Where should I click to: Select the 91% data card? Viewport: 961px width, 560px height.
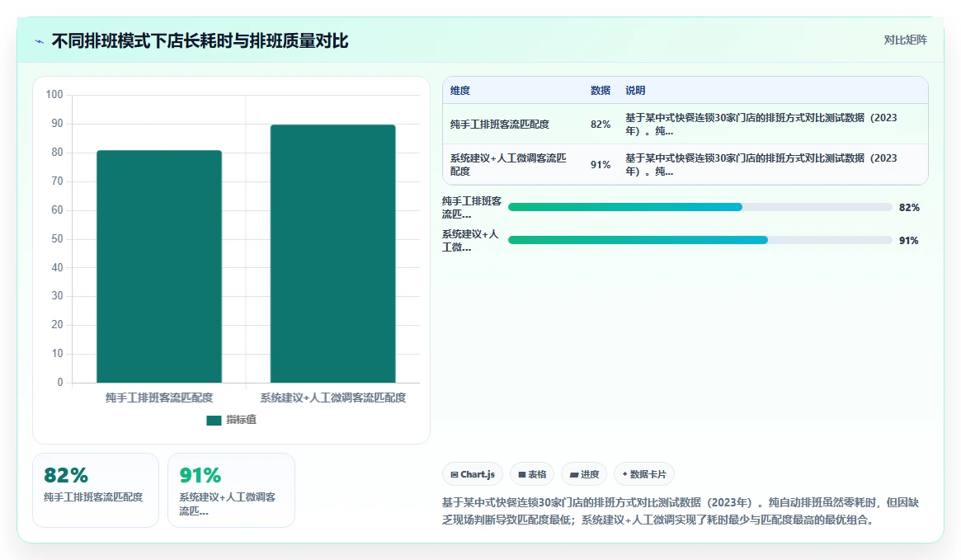pyautogui.click(x=231, y=490)
